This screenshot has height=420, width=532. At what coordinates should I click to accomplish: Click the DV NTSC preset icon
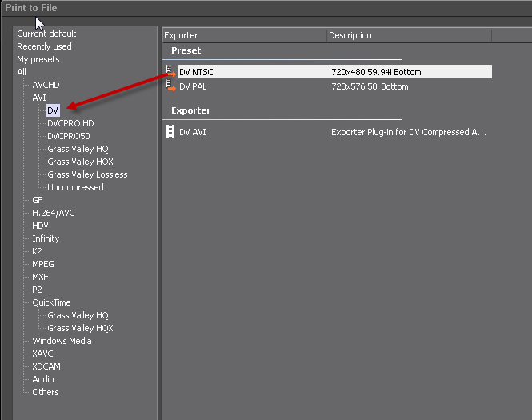pos(170,72)
